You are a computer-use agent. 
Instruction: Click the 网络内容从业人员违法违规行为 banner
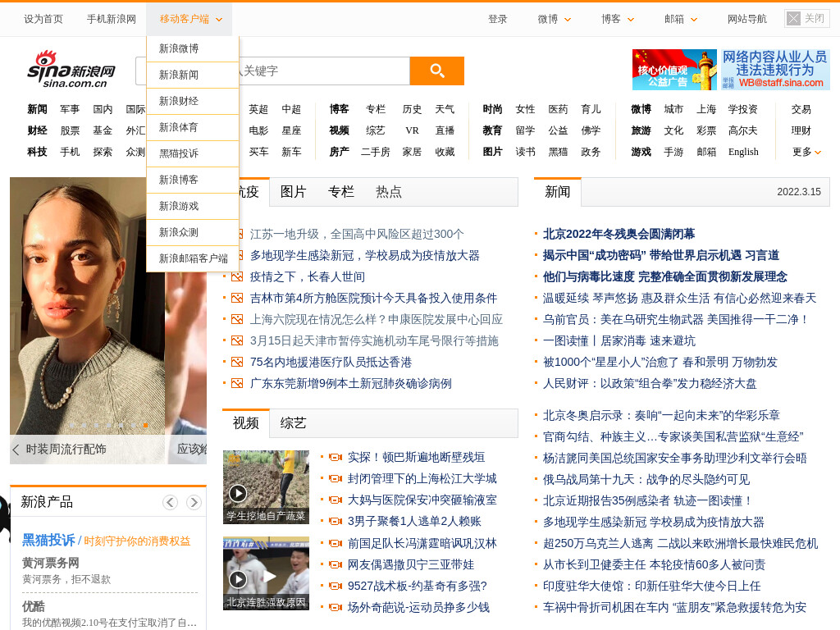click(x=775, y=70)
